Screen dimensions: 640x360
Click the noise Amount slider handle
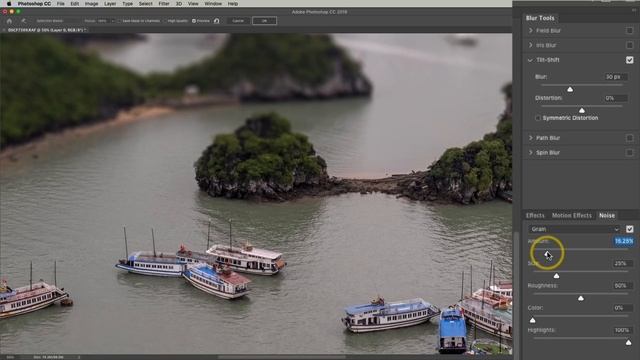[x=547, y=254]
